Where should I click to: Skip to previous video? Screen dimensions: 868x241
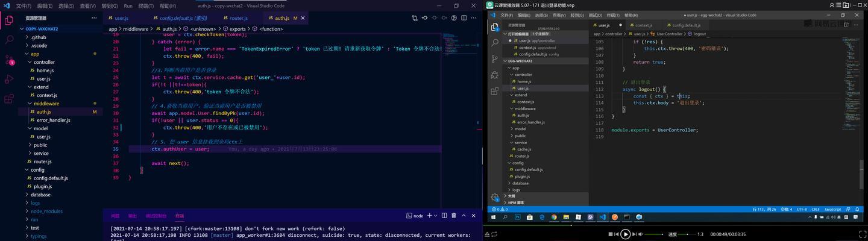[617, 234]
